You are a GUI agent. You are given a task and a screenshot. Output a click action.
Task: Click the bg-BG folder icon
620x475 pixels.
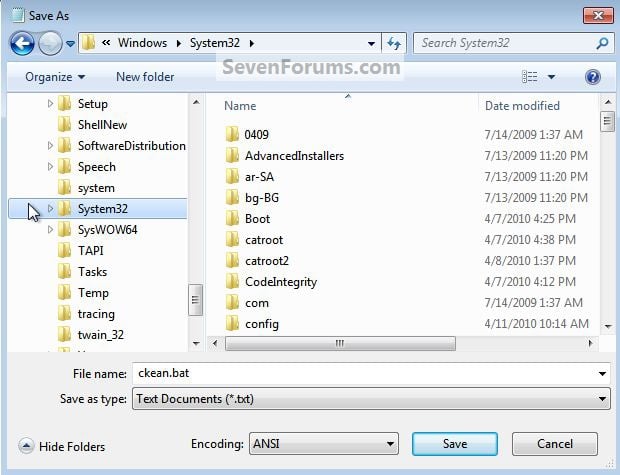pyautogui.click(x=232, y=197)
